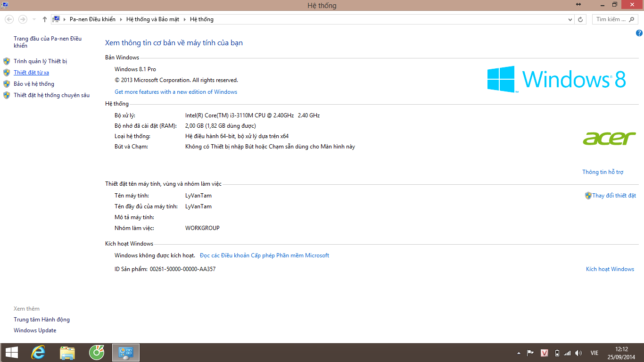The height and width of the screenshot is (362, 644).
Task: Open Trình quản lý Thiết bị link
Action: coord(41,61)
